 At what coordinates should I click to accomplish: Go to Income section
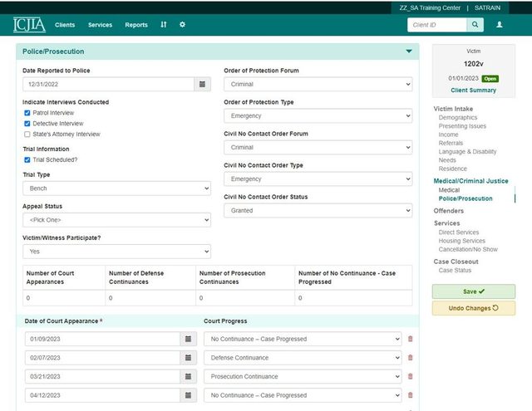448,135
